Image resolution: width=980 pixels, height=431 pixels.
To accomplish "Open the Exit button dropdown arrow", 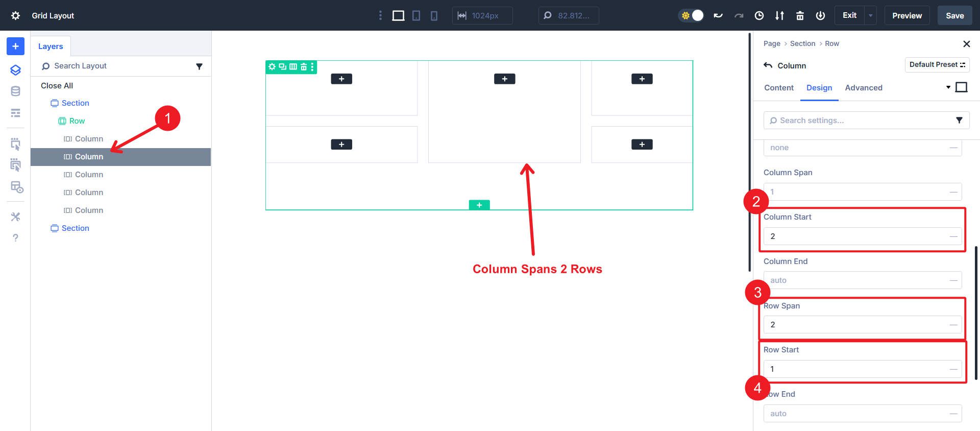I will pyautogui.click(x=870, y=16).
